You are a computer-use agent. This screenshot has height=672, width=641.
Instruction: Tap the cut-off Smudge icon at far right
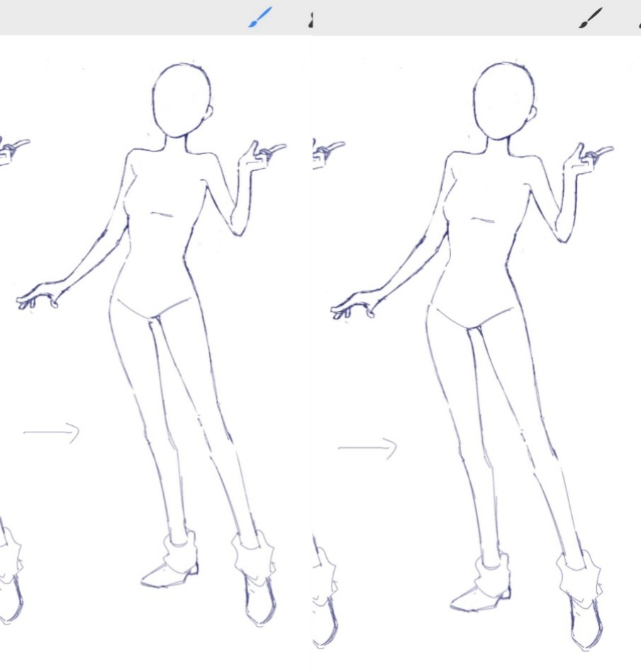638,20
